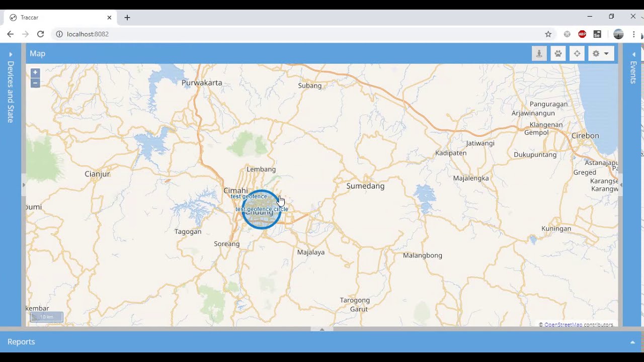
Task: Click the right splitter collapse arrow
Action: point(621,185)
